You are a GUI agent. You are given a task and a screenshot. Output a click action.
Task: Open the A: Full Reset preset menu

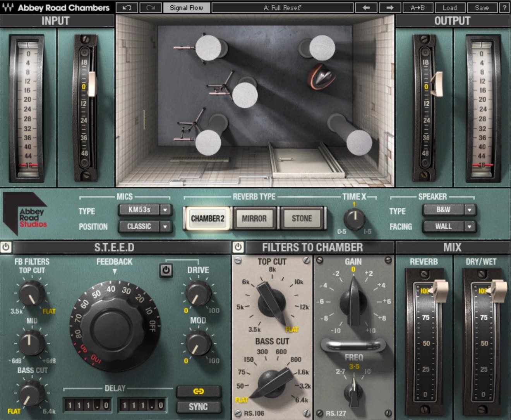point(283,7)
